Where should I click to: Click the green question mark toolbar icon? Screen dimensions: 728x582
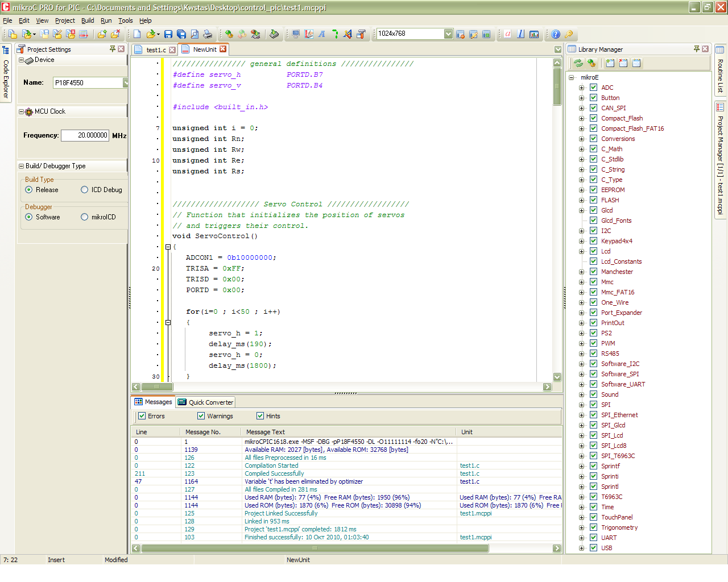coord(335,34)
